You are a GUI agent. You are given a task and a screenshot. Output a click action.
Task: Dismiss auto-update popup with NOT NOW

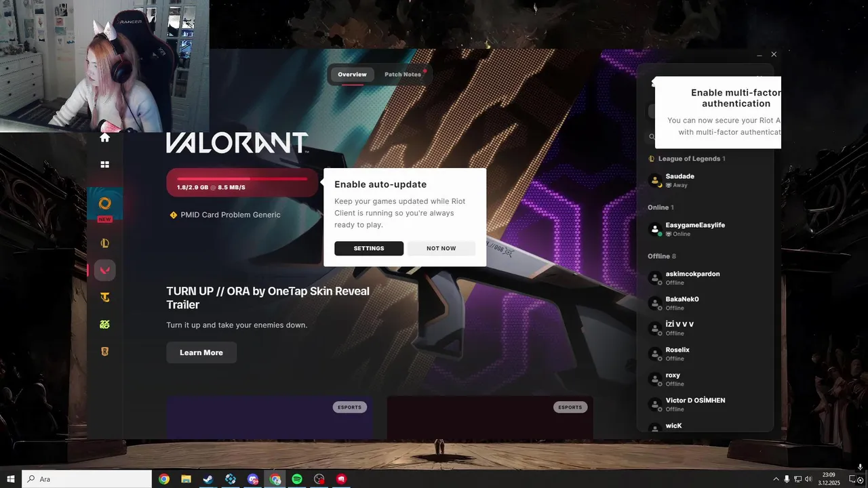[441, 248]
